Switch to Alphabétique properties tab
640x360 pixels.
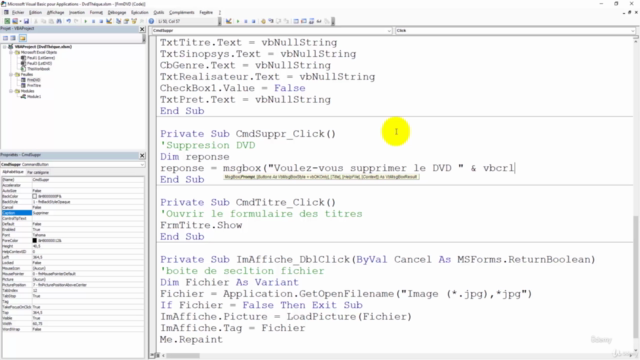pyautogui.click(x=13, y=172)
